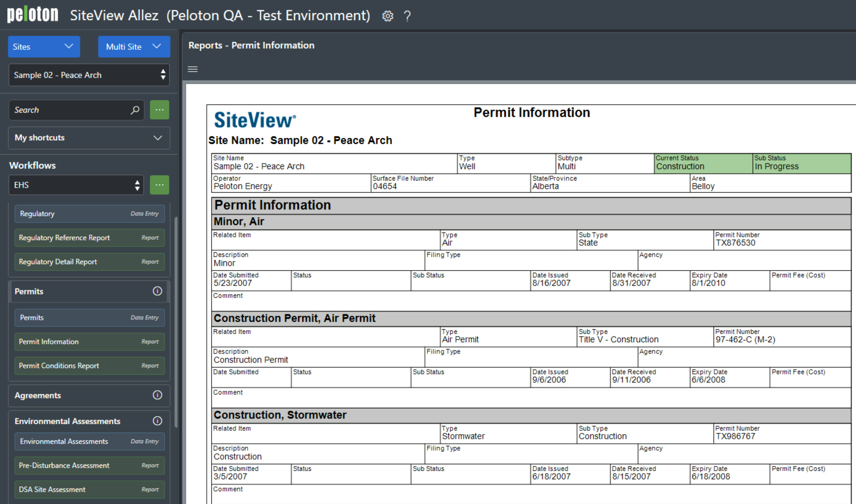Screen dimensions: 856x504
Task: Click the Environmental Assessments info icon
Action: (157, 421)
